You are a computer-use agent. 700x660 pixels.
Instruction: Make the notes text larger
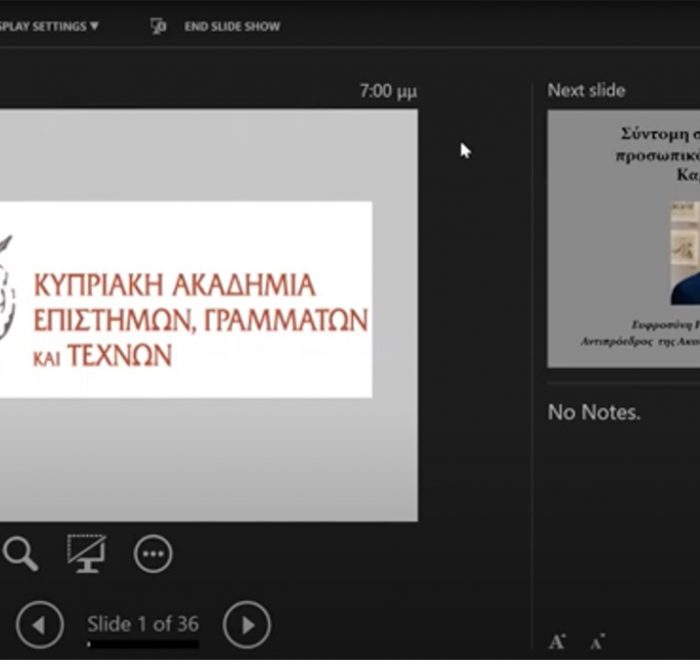coord(557,642)
